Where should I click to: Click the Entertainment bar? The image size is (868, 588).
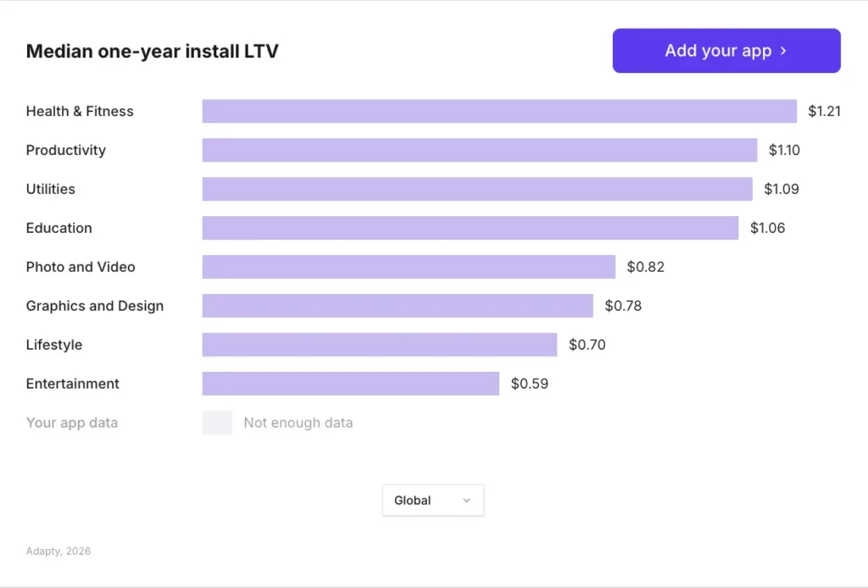point(350,384)
